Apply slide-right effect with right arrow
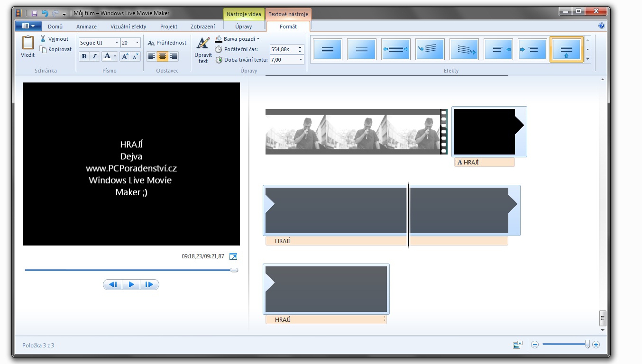This screenshot has height=364, width=642. (532, 49)
